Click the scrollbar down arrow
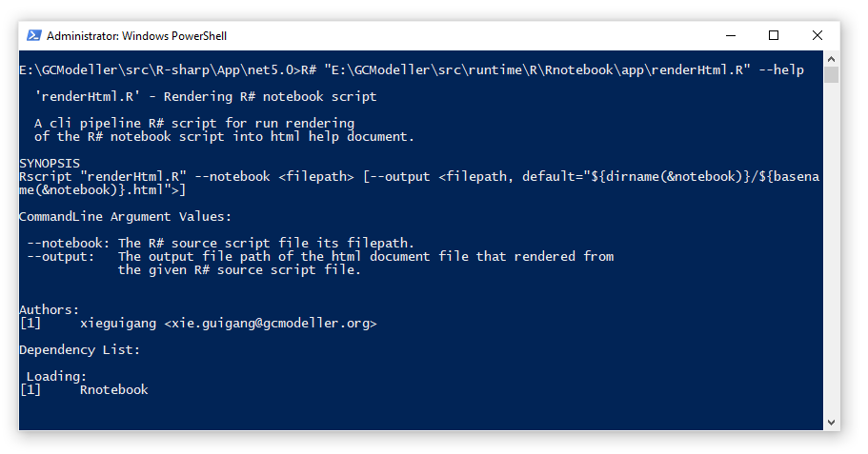Viewport: 868px width, 454px height. 832,423
